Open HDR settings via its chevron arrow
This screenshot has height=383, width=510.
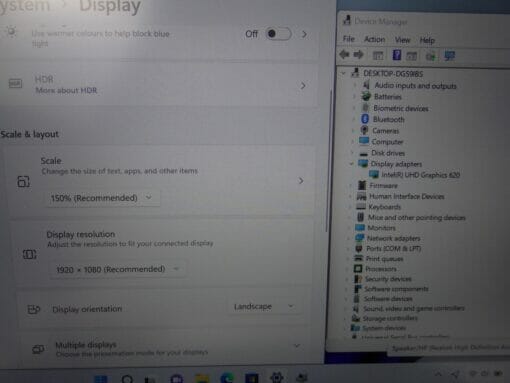[303, 86]
